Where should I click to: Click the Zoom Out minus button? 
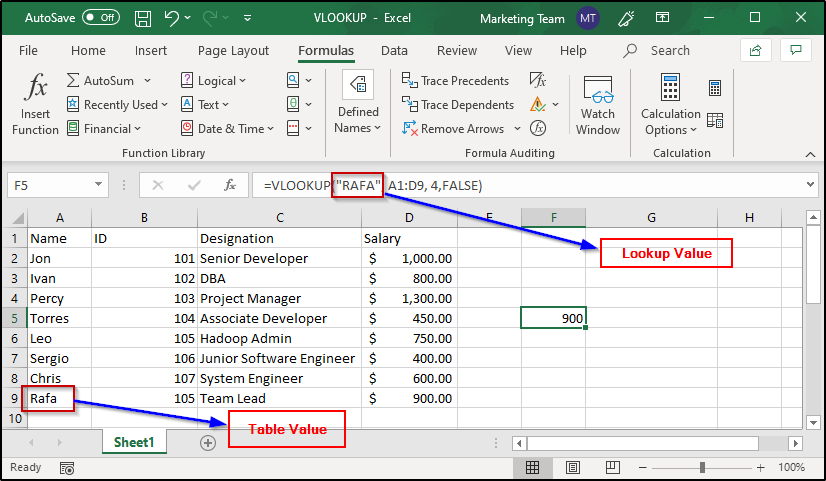coord(643,467)
